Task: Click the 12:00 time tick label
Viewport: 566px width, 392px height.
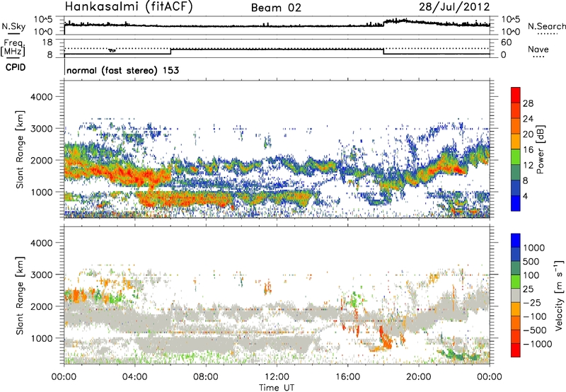Action: [x=277, y=377]
